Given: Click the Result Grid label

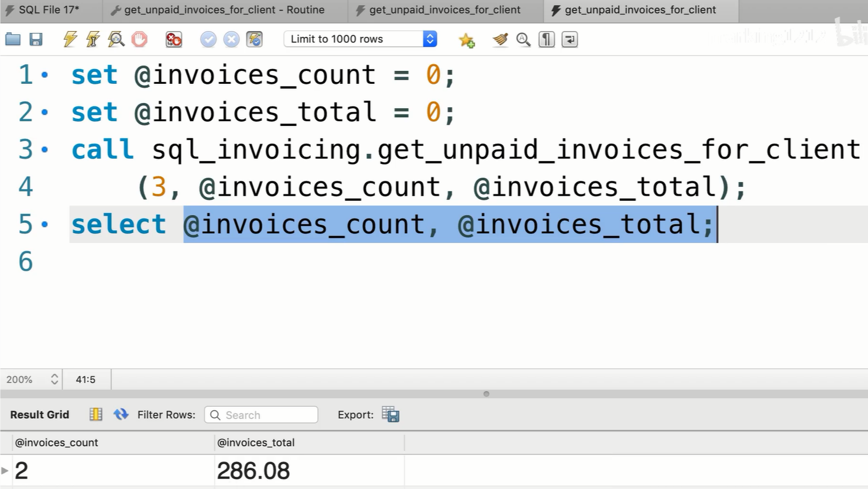Looking at the screenshot, I should tap(39, 415).
